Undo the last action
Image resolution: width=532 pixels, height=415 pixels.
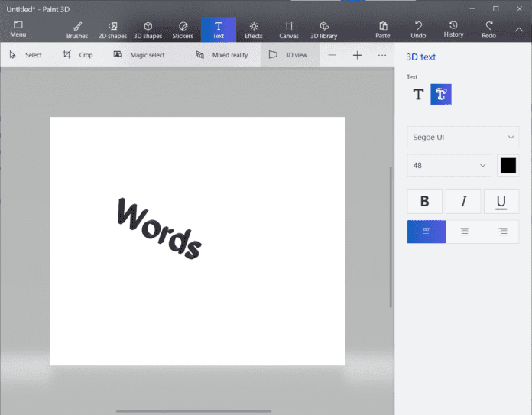418,30
